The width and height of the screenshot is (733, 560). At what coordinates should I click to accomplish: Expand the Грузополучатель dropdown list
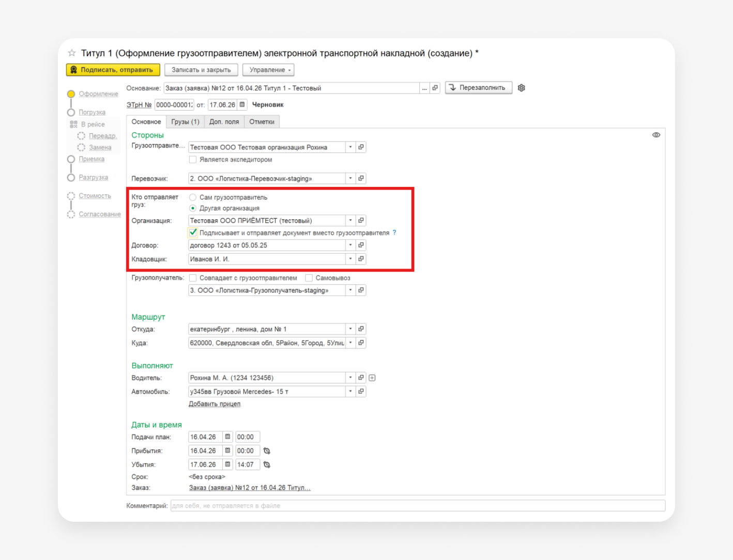pos(350,290)
